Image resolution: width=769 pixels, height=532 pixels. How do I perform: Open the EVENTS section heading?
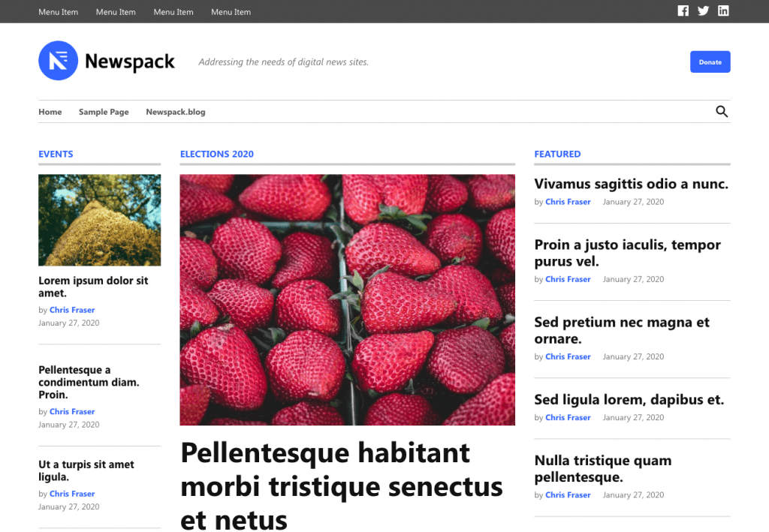[56, 154]
